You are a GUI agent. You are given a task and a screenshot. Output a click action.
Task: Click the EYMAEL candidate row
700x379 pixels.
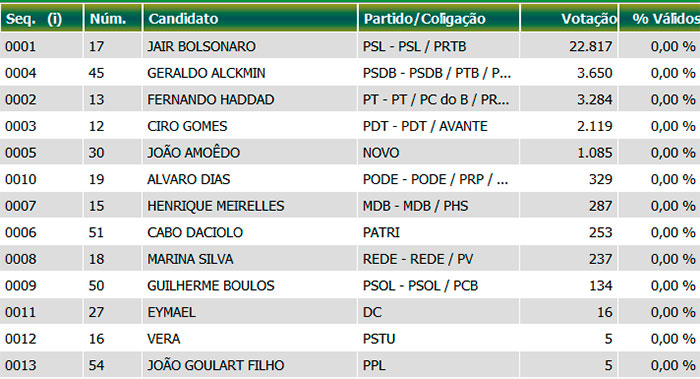[350, 312]
